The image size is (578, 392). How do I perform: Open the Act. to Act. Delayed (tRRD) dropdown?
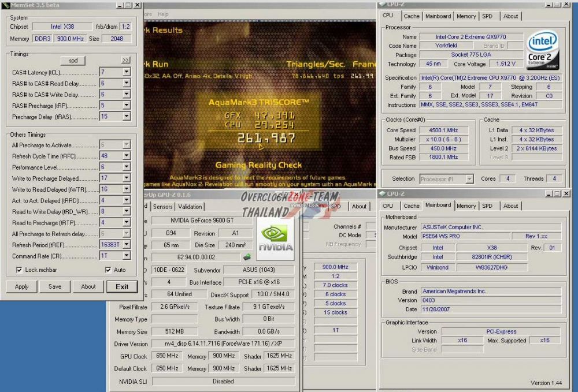[127, 200]
